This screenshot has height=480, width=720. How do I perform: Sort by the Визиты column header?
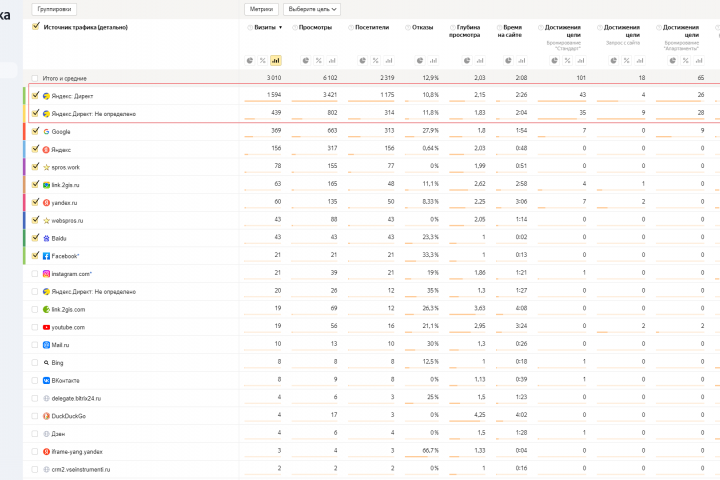[265, 27]
